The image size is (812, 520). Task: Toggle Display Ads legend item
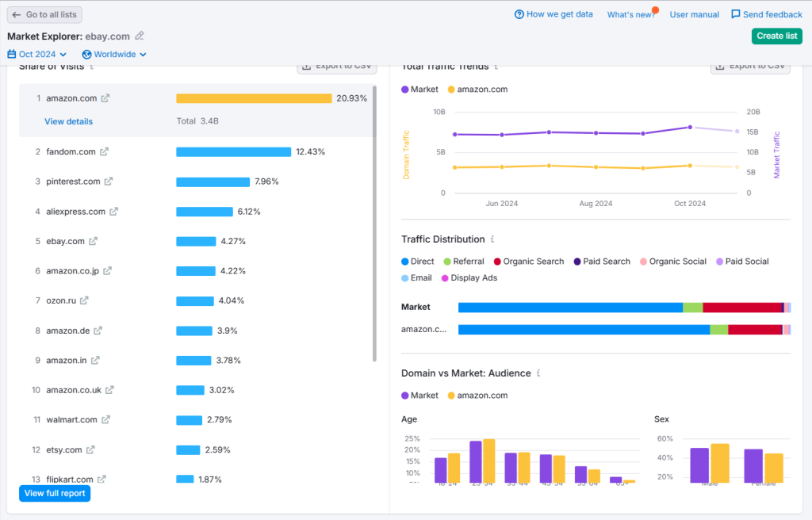pos(469,277)
